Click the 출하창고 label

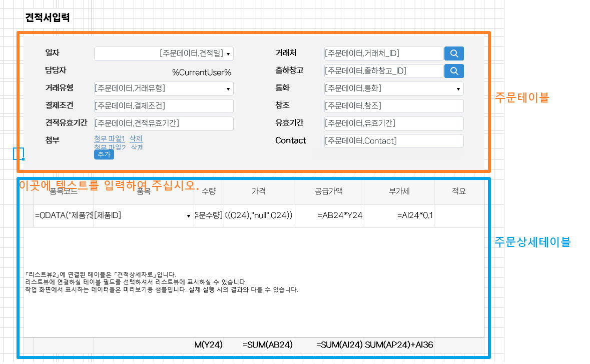point(289,70)
